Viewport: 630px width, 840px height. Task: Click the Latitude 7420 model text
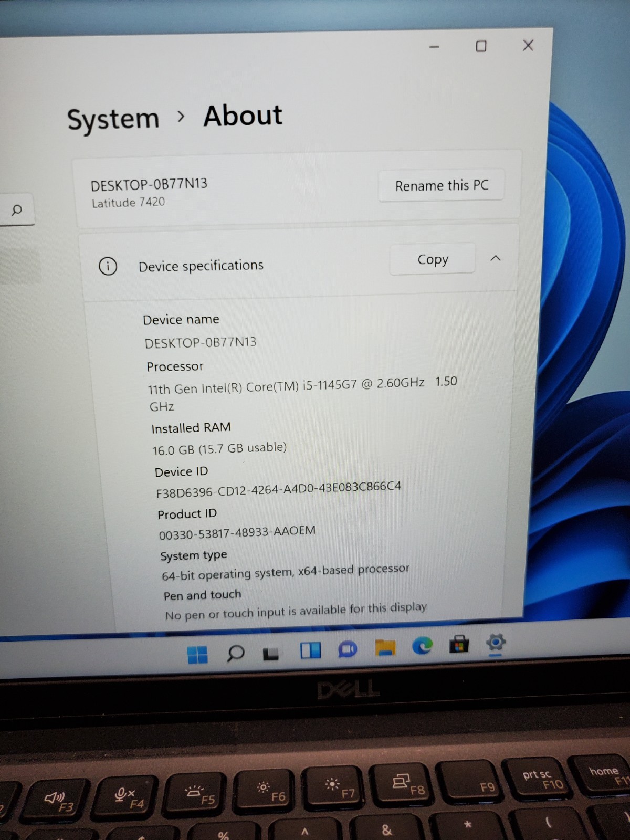coord(129,203)
